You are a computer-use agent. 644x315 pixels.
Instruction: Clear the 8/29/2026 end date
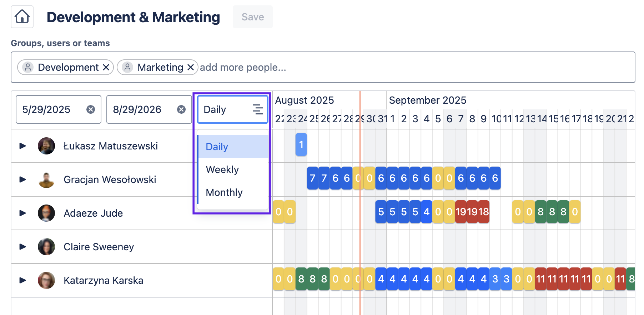pyautogui.click(x=181, y=109)
